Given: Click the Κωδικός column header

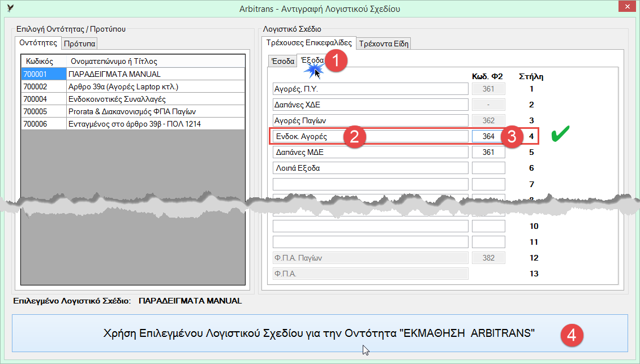Looking at the screenshot, I should [44, 61].
